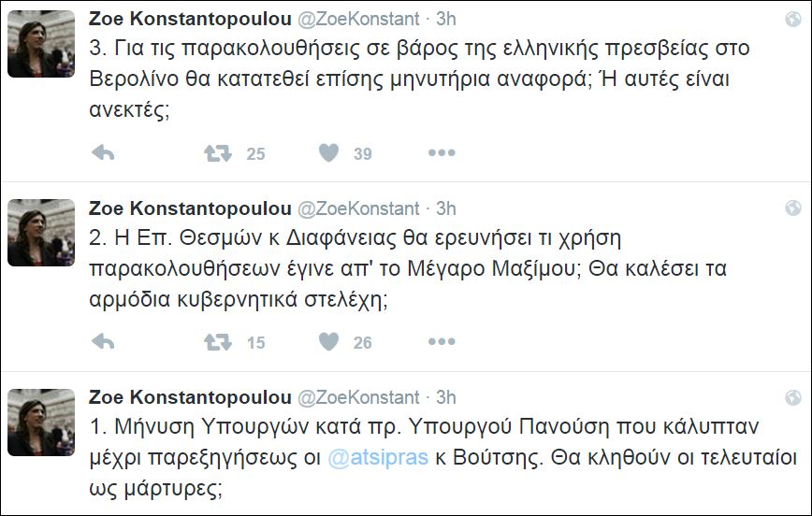
Task: Click globe icon on the bottom tweet
Action: pos(792,396)
